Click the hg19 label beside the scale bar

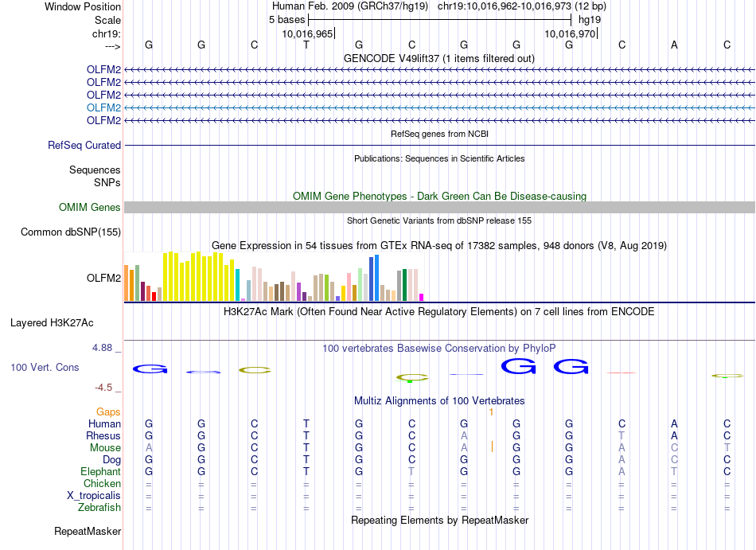[x=590, y=20]
